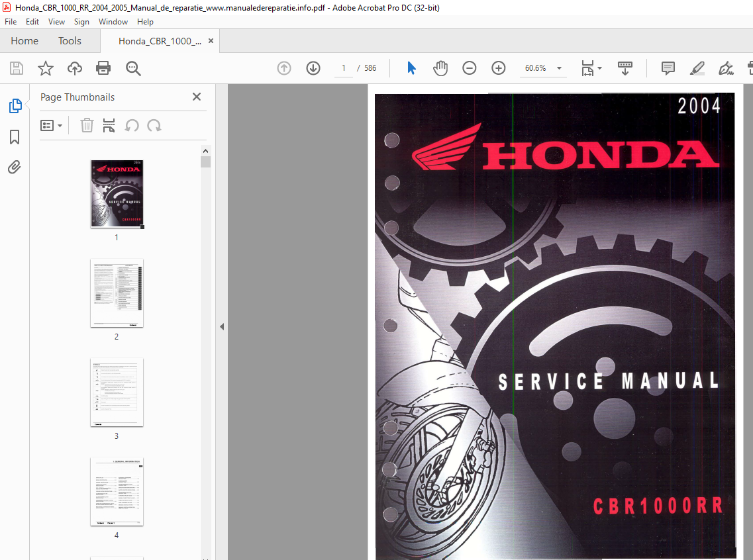Screen dimensions: 753x560
Task: Click the Fit page width icon
Action: coord(587,68)
